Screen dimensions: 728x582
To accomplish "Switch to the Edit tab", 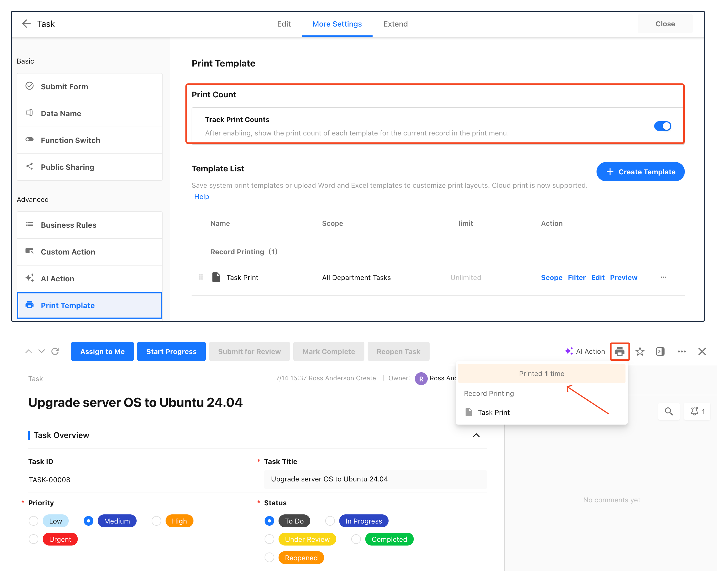I will 284,24.
